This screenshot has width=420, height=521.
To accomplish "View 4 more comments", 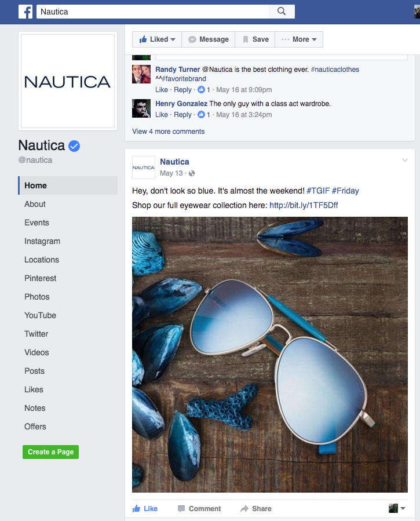I will [x=169, y=131].
